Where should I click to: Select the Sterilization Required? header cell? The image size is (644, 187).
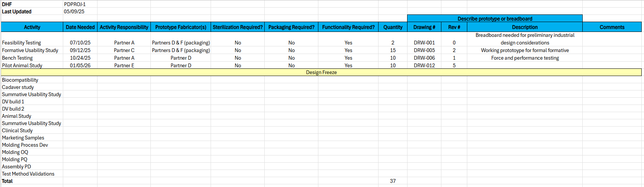click(238, 27)
